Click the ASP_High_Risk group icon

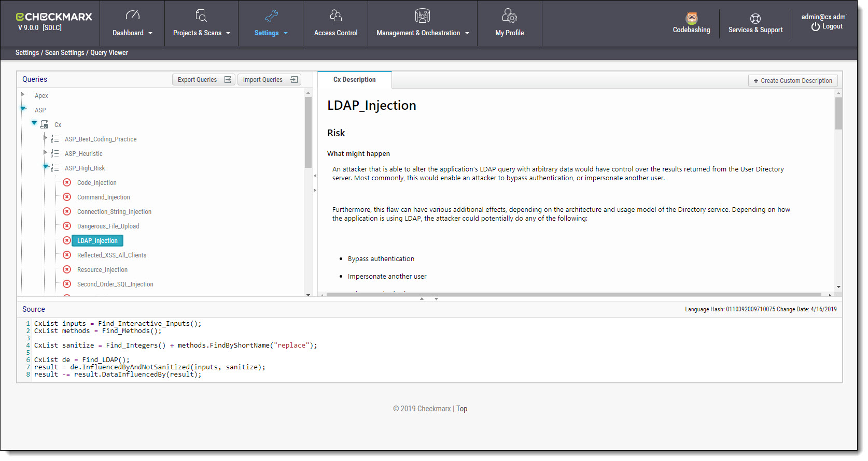coord(55,168)
